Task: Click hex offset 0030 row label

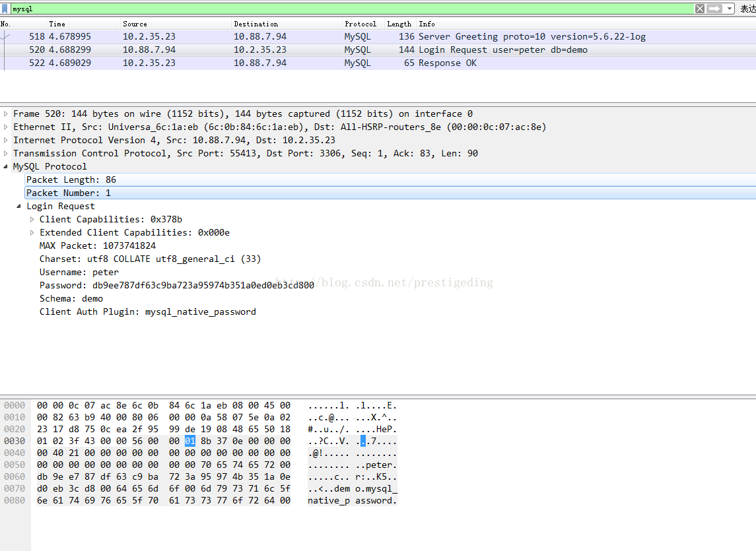Action: click(x=15, y=441)
